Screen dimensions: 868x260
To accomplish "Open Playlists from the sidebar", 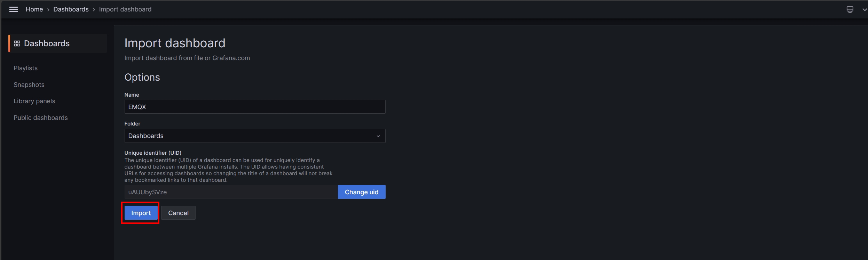I will coord(25,68).
